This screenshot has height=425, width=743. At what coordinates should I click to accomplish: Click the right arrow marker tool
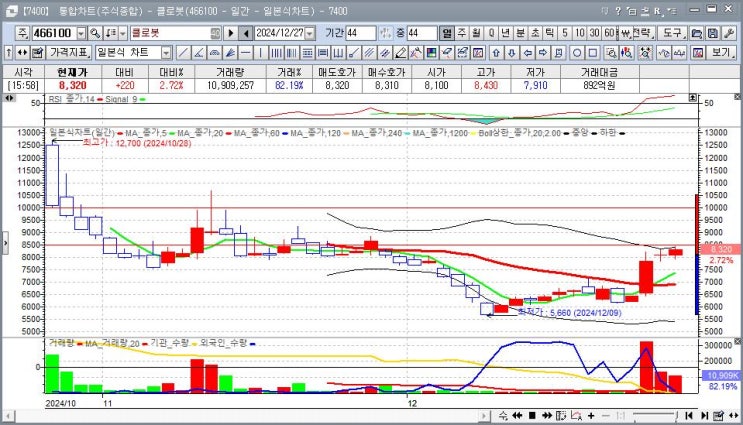click(x=543, y=53)
